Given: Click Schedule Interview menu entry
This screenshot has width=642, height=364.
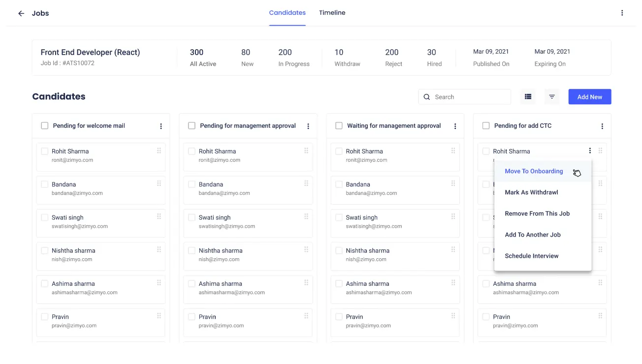Looking at the screenshot, I should tap(543, 256).
